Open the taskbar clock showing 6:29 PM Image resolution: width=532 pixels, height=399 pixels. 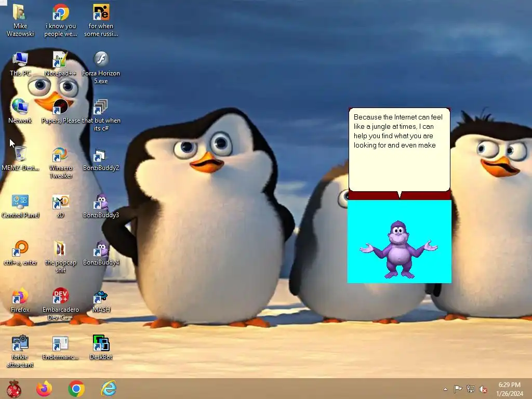[509, 389]
